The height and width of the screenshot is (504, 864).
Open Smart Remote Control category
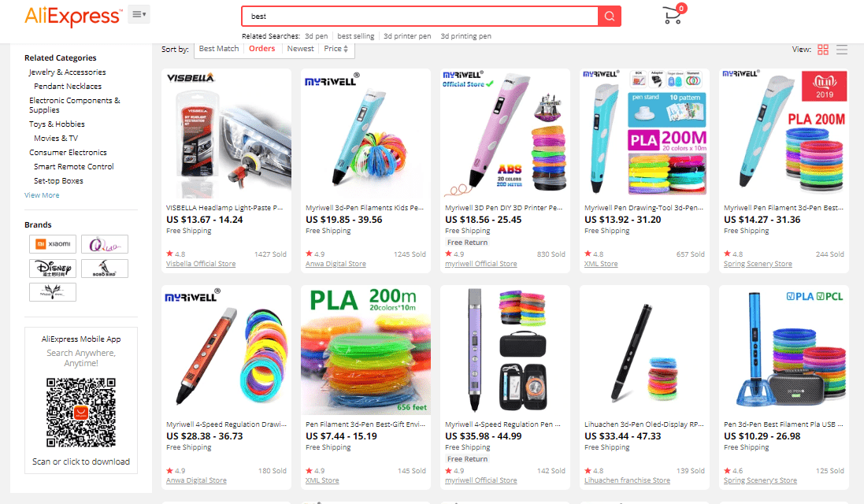pyautogui.click(x=74, y=166)
